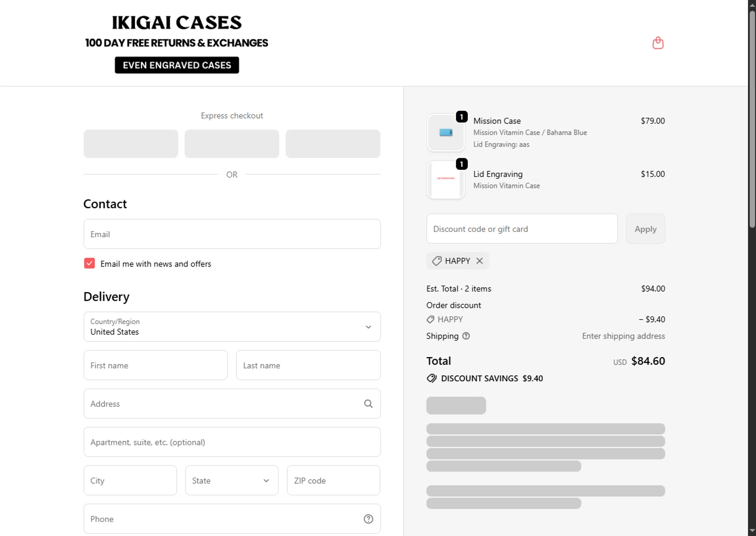Click the first express checkout button
756x536 pixels.
pos(131,144)
